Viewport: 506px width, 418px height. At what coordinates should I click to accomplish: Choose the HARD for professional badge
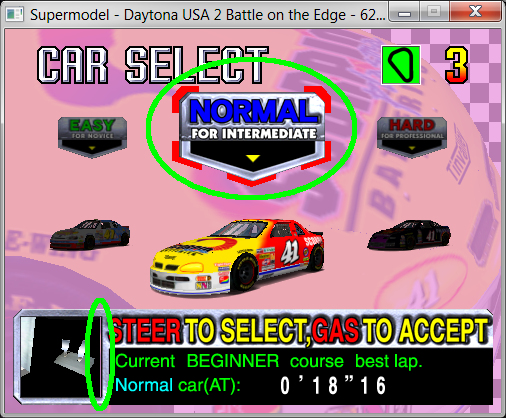click(x=412, y=137)
